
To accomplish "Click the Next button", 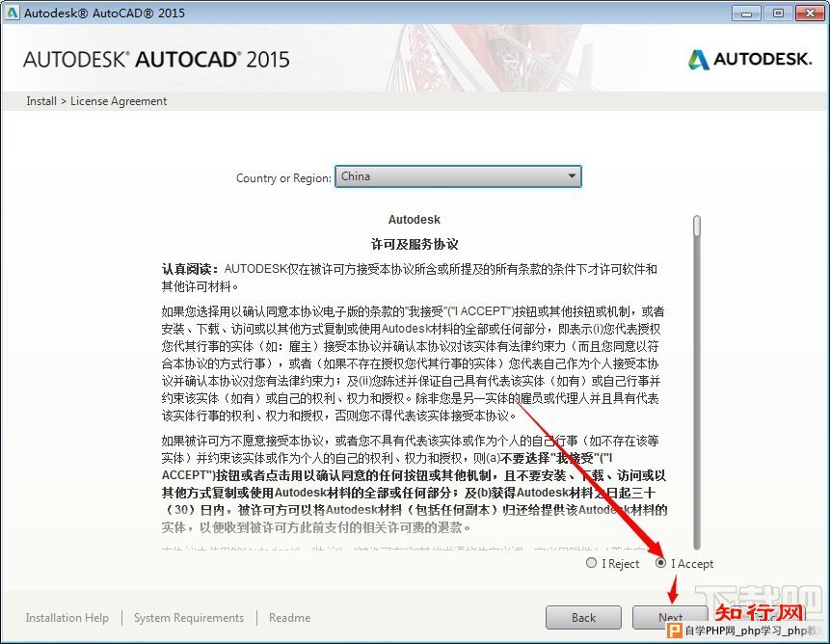I will (x=670, y=618).
